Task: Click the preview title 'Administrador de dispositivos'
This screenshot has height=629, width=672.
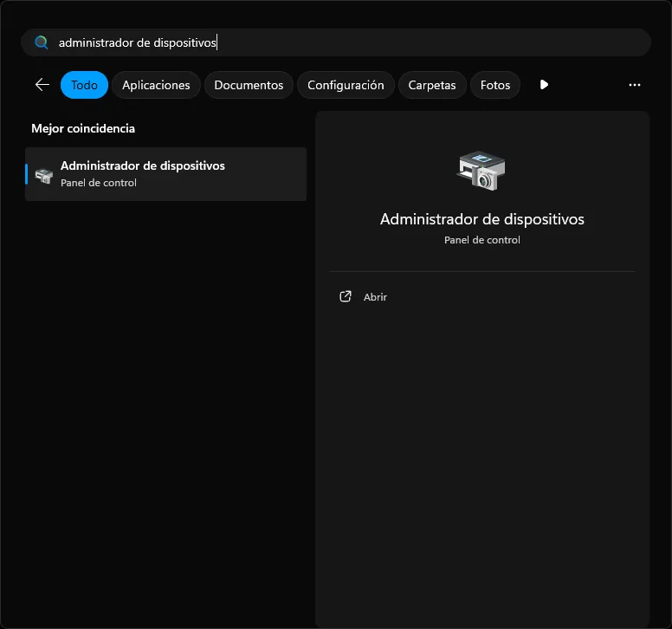Action: click(481, 219)
